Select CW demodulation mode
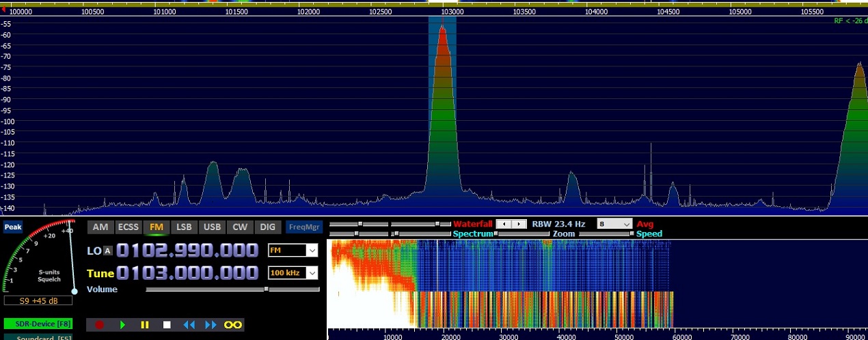Viewport: 868px width, 340px height. (240, 227)
